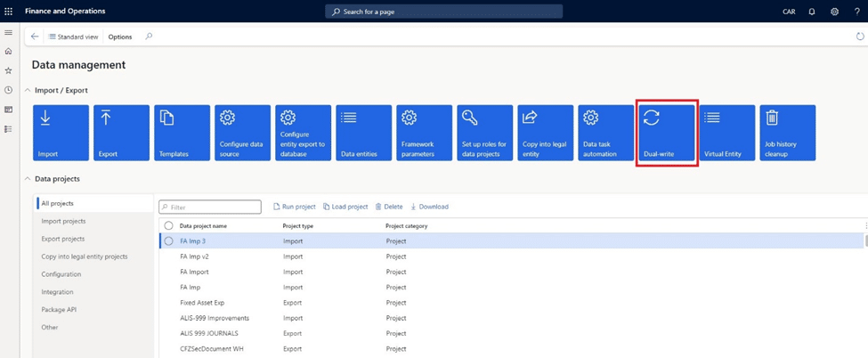Select the Other filter
868x358 pixels.
click(94, 328)
